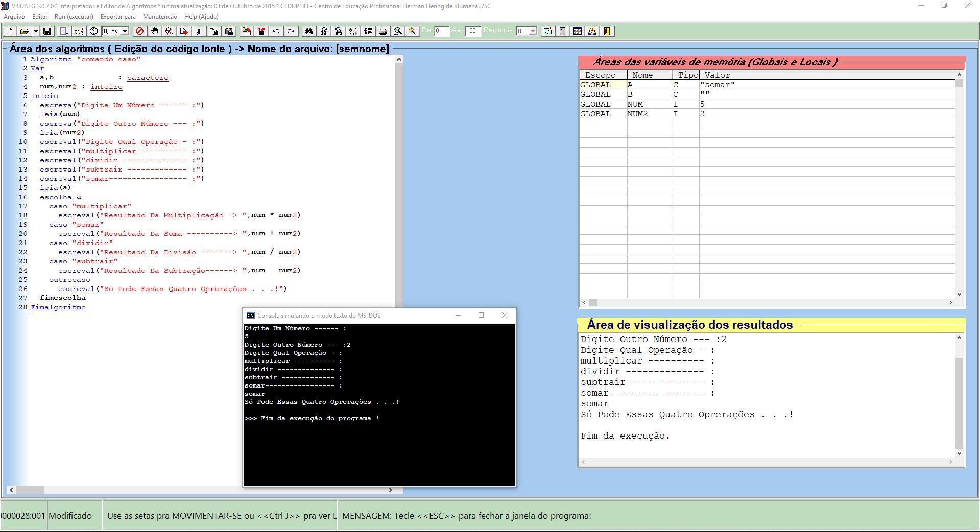Click the Escopo column header
Image resolution: width=980 pixels, height=532 pixels.
coord(603,75)
